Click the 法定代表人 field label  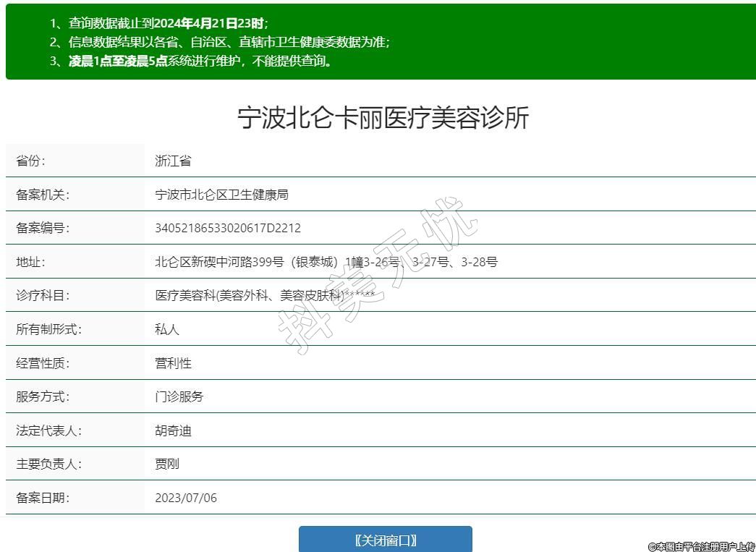[48, 430]
